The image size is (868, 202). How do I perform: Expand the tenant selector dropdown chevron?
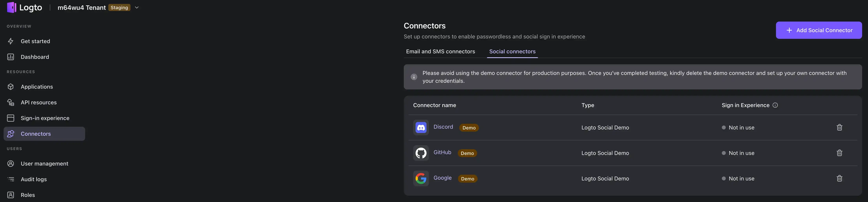(x=137, y=7)
